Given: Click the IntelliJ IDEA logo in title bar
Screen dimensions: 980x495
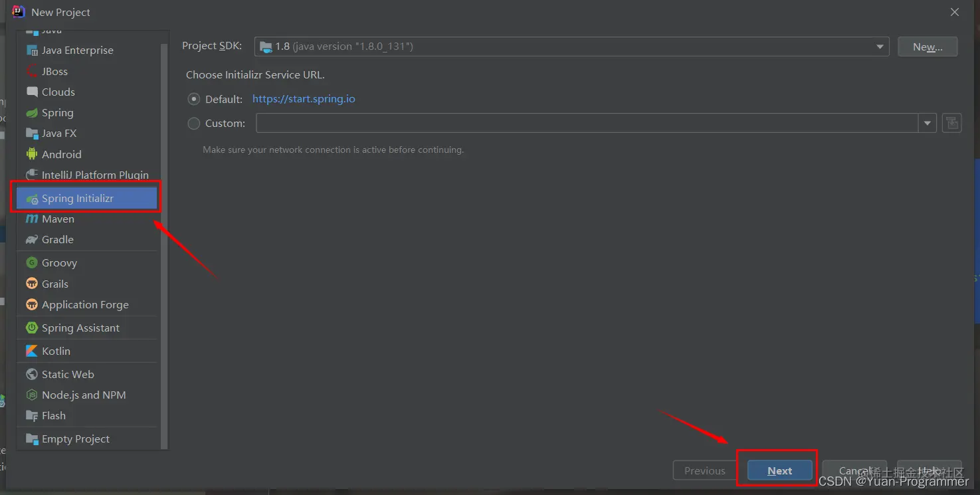Looking at the screenshot, I should [x=19, y=12].
